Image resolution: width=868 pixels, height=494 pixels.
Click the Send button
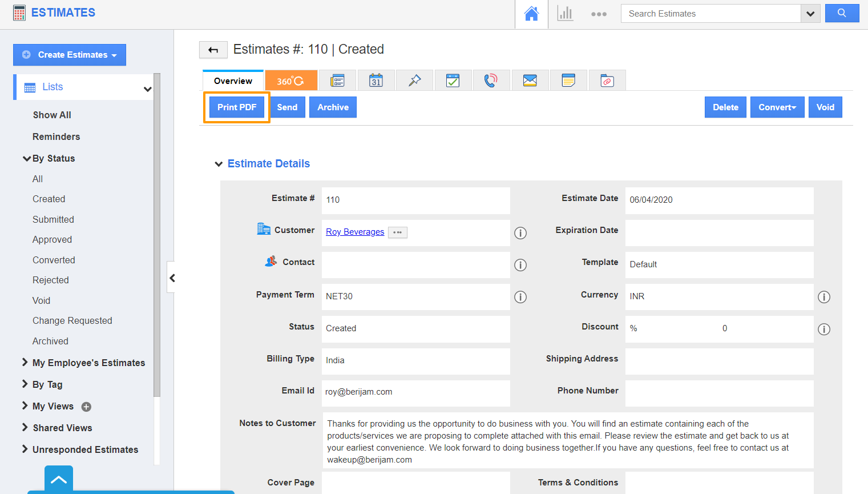[287, 107]
